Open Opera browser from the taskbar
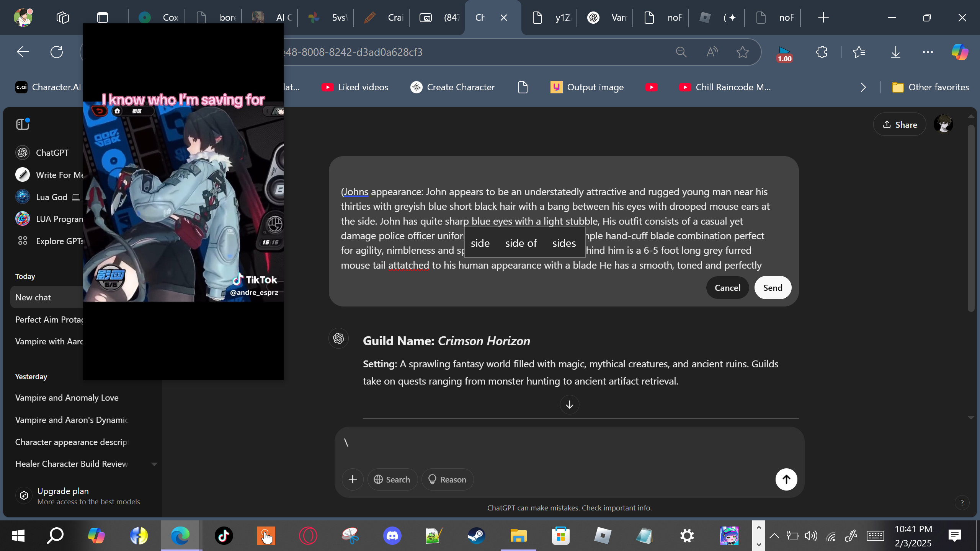 [x=308, y=535]
